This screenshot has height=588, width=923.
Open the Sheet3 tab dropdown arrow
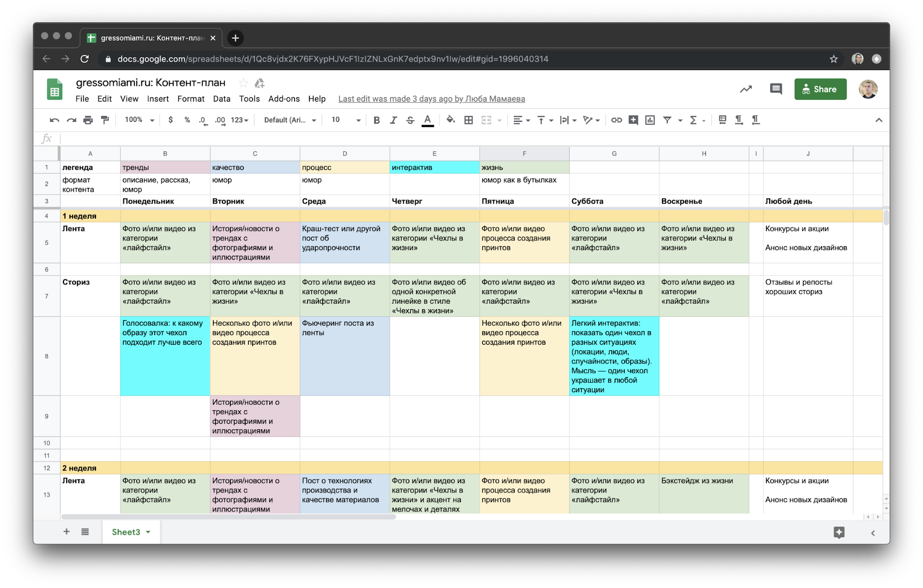(x=148, y=532)
